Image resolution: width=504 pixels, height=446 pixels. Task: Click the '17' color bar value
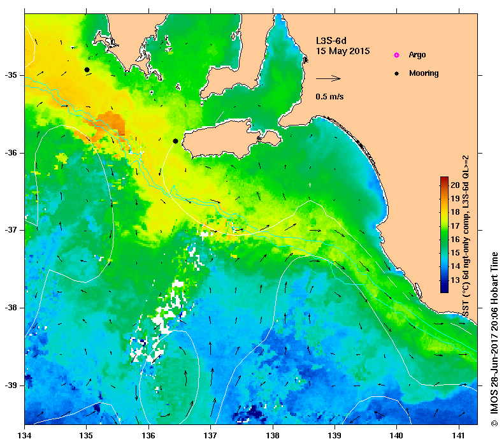click(x=455, y=226)
